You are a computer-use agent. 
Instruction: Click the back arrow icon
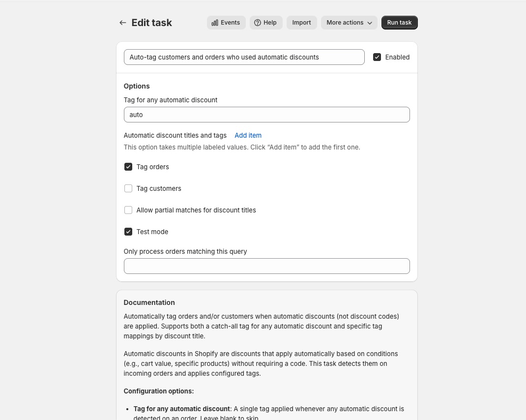[x=122, y=23]
